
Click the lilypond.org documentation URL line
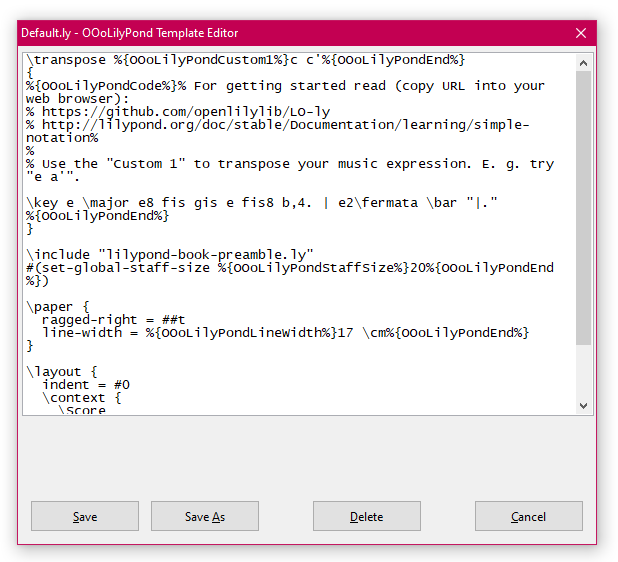point(277,125)
